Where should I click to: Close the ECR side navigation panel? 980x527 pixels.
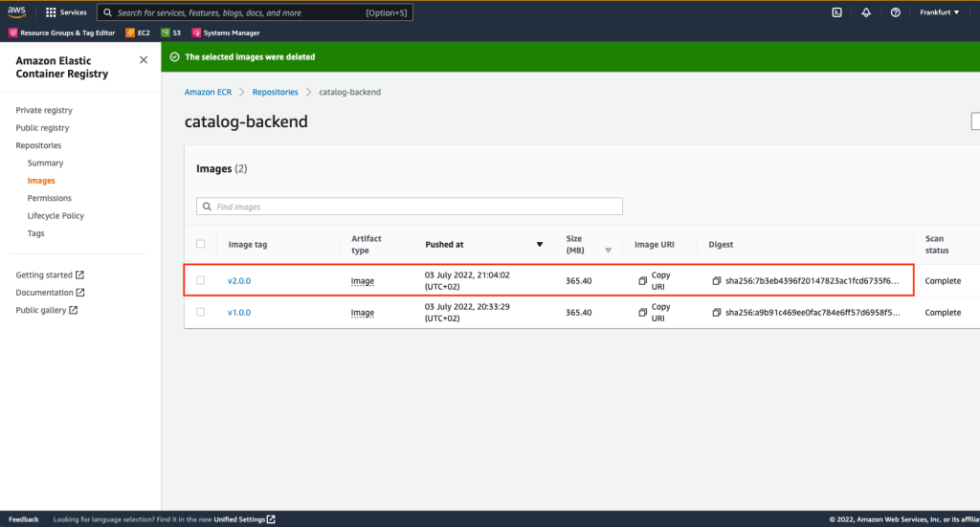144,60
